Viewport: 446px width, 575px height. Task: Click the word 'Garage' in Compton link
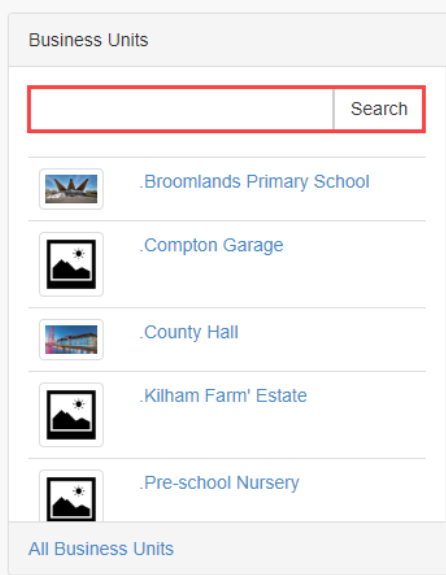pos(253,245)
